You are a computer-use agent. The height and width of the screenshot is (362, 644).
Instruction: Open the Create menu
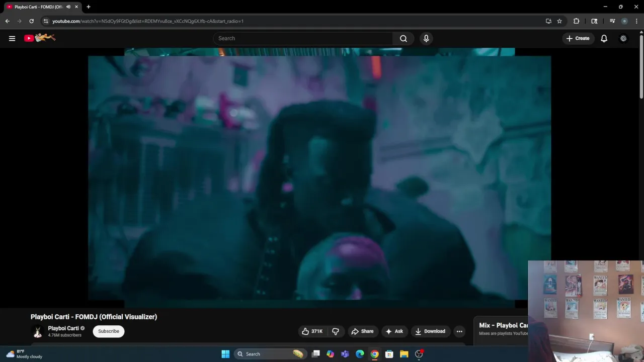click(x=578, y=38)
